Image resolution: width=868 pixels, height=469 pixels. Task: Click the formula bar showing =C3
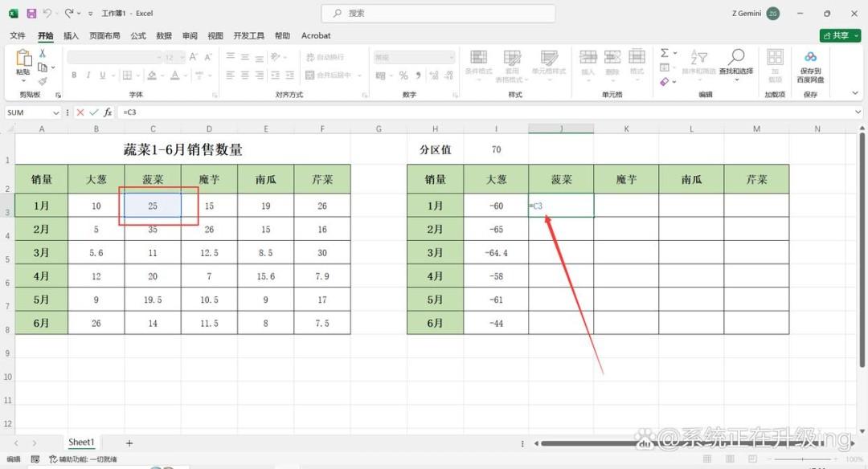click(487, 112)
